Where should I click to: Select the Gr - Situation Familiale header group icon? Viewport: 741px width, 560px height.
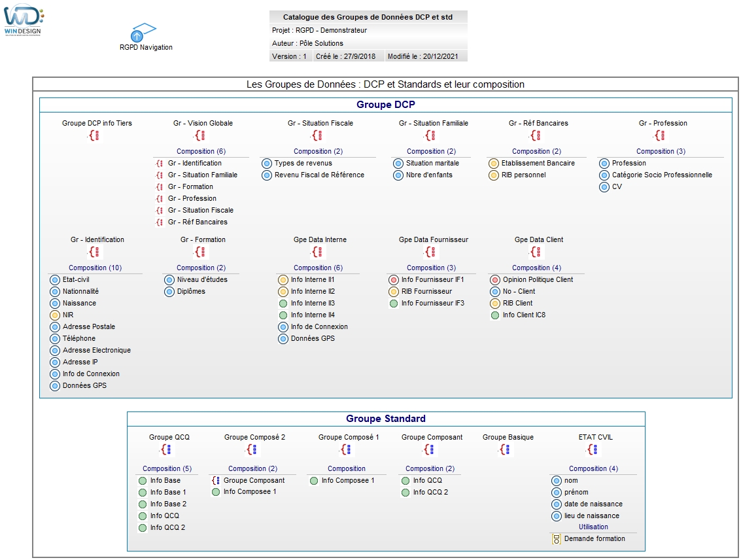[x=430, y=135]
